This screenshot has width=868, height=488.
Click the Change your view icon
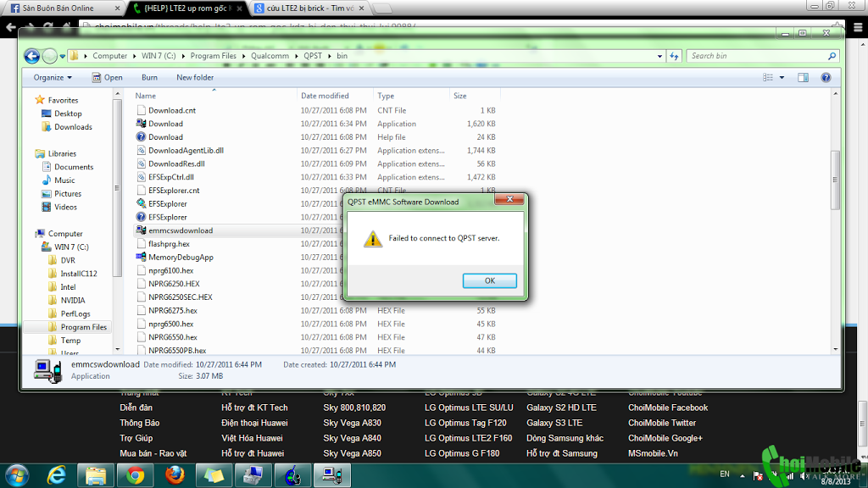pos(769,78)
